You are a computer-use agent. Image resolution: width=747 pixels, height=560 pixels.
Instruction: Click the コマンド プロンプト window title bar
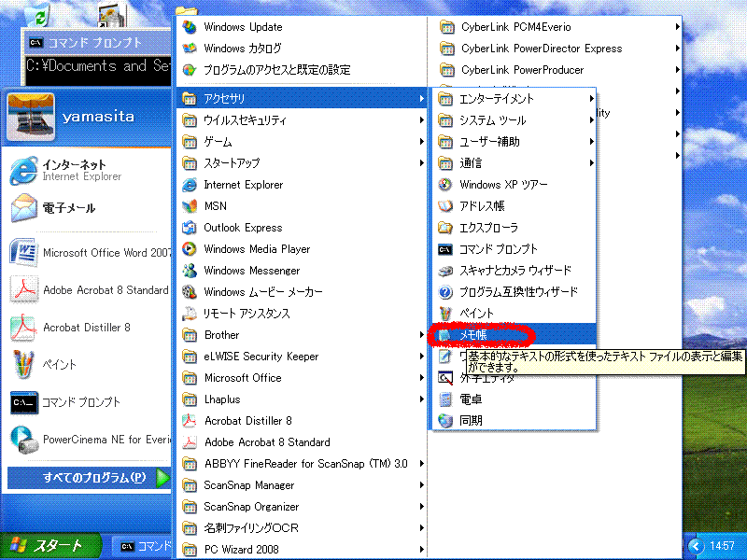[x=97, y=43]
